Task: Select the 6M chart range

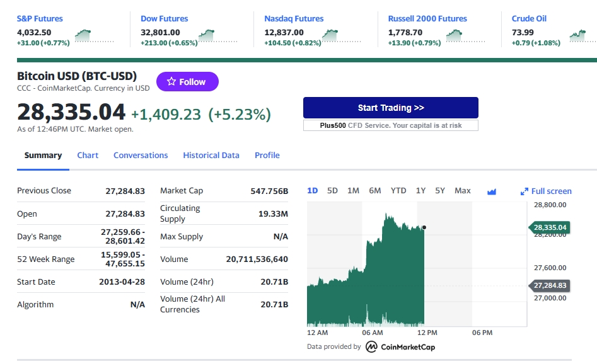Action: pyautogui.click(x=374, y=191)
